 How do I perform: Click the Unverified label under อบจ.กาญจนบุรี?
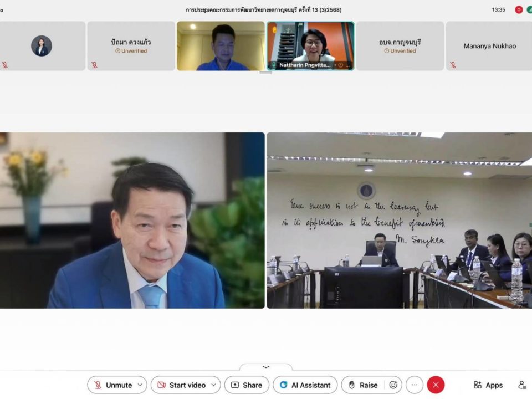(400, 51)
